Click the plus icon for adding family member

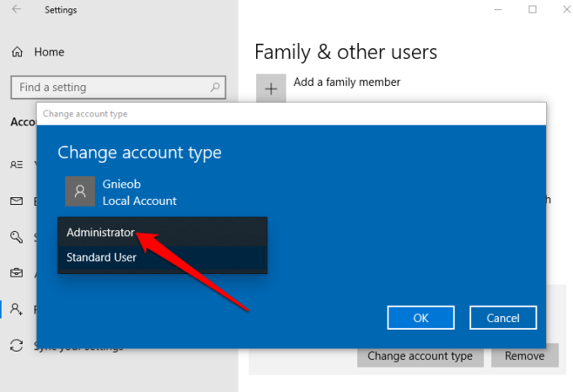[270, 89]
